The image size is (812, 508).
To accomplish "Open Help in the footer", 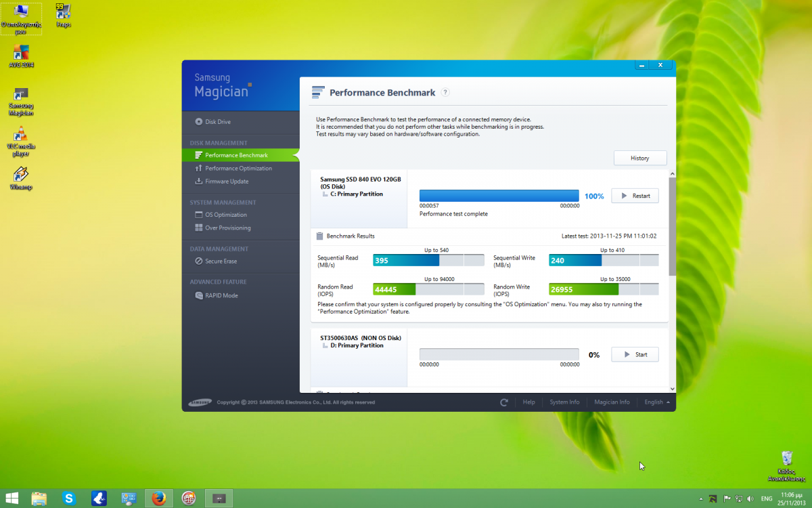I will tap(528, 402).
